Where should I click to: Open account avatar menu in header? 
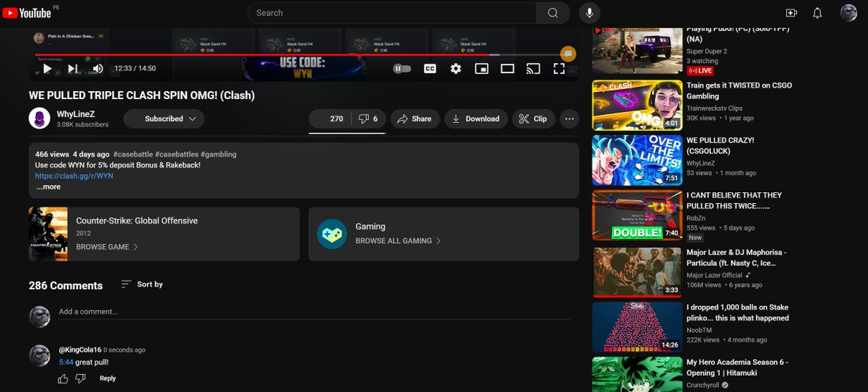(x=848, y=13)
